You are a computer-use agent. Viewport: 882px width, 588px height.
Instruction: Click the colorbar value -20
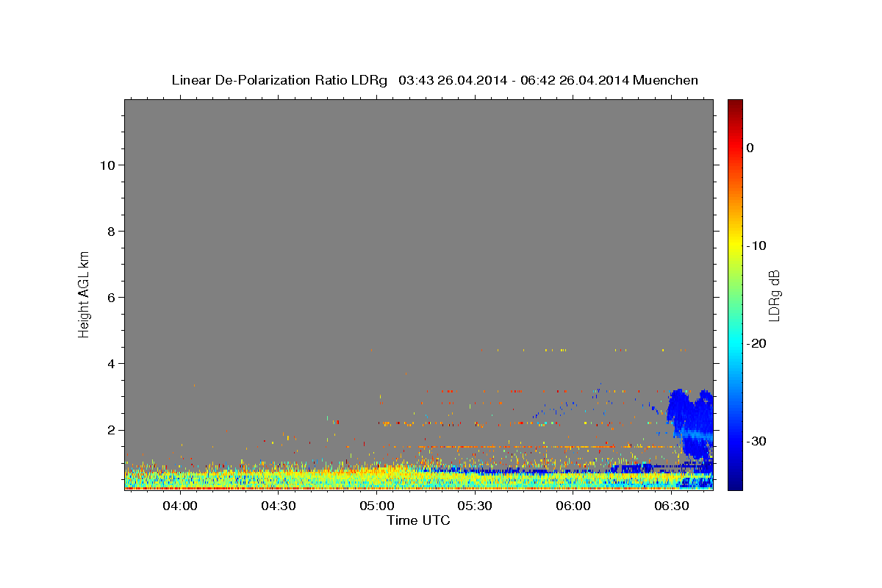(x=757, y=343)
